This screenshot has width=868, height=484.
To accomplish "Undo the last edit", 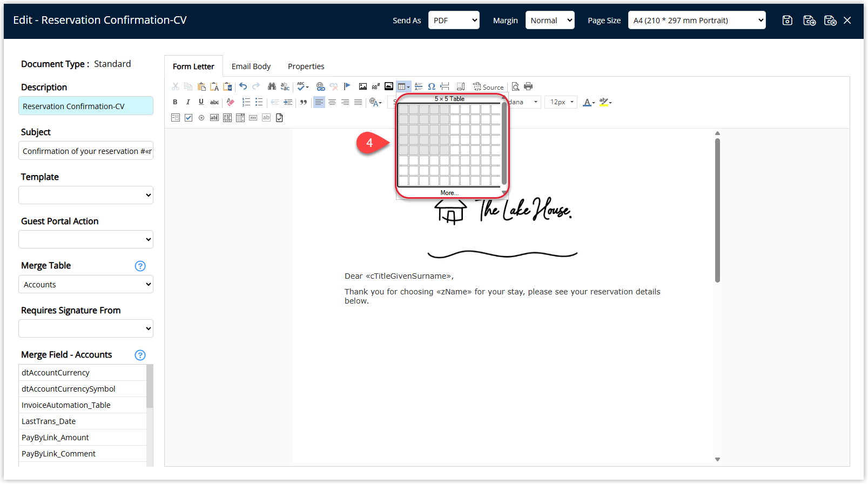I will click(243, 86).
